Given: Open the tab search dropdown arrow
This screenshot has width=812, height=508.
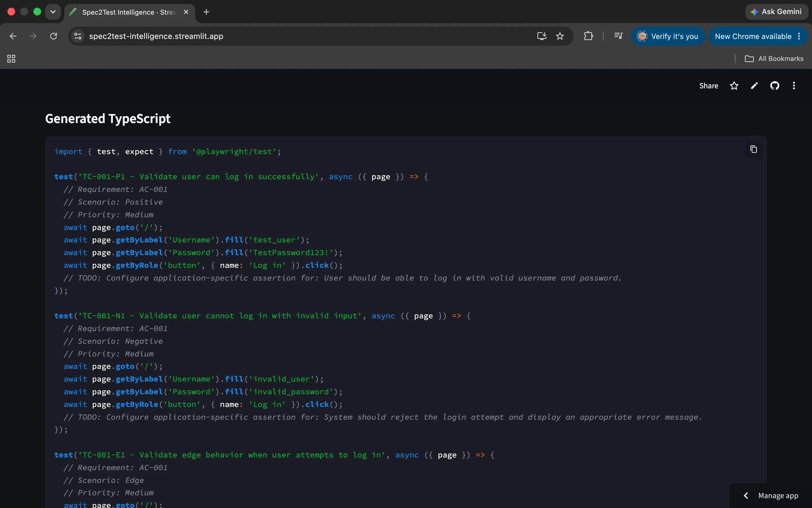Looking at the screenshot, I should (x=53, y=12).
